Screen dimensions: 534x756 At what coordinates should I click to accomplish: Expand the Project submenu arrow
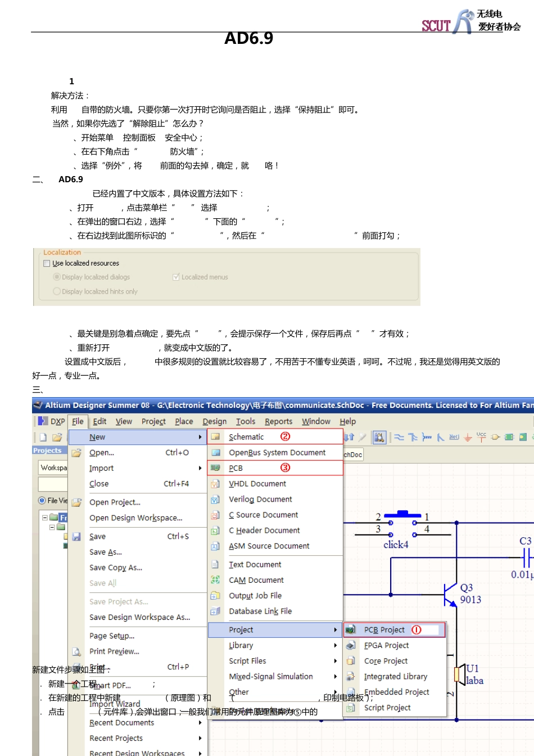[336, 630]
